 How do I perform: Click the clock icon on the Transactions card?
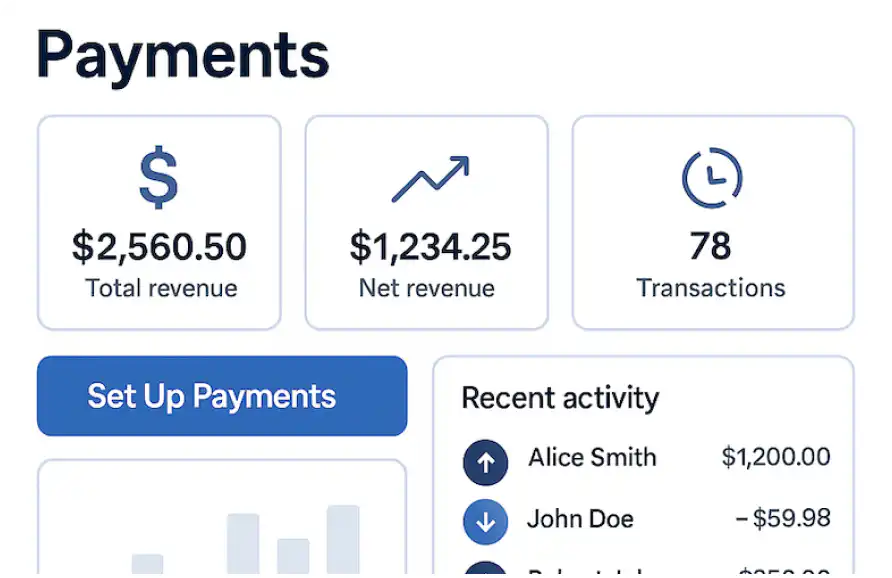click(711, 176)
